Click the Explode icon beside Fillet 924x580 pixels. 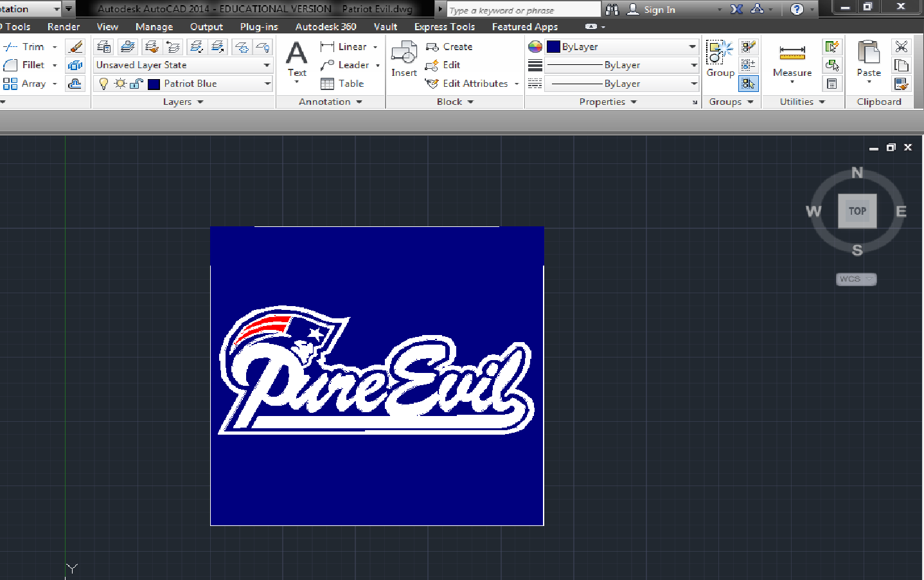(75, 65)
